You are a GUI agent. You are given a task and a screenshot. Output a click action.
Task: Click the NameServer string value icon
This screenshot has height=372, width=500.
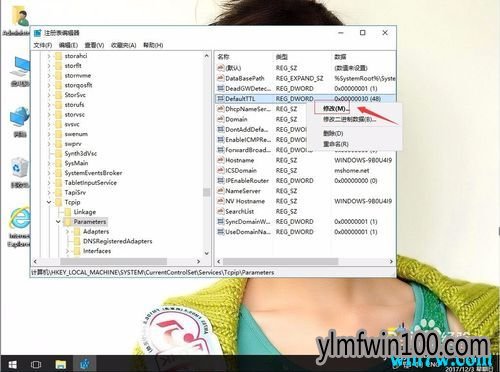(220, 191)
